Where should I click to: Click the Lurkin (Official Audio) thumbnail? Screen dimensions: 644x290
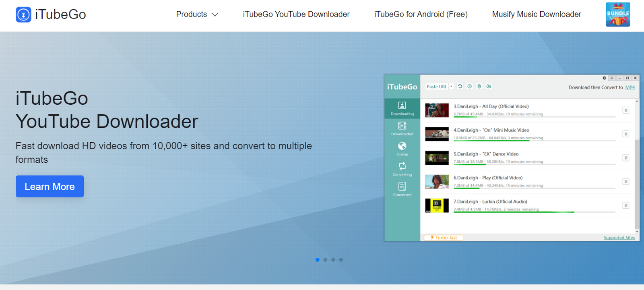[x=437, y=205]
